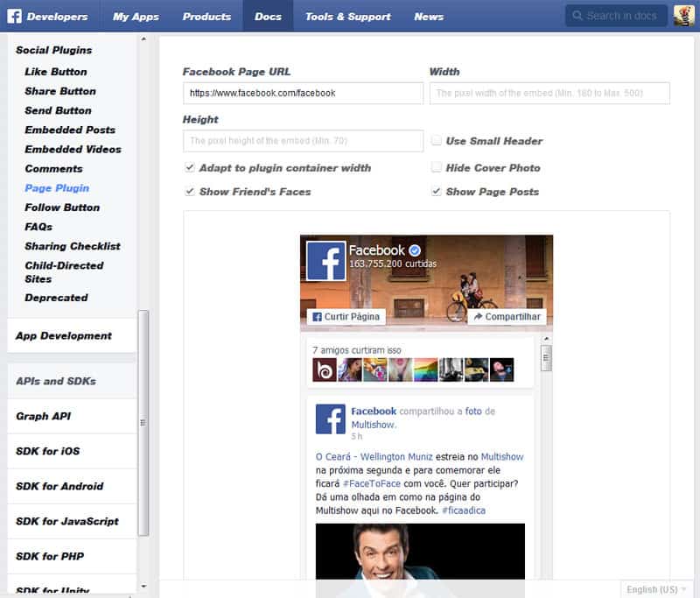Enable the Use Small Header checkbox
Viewport: 700px width, 598px height.
pos(435,141)
